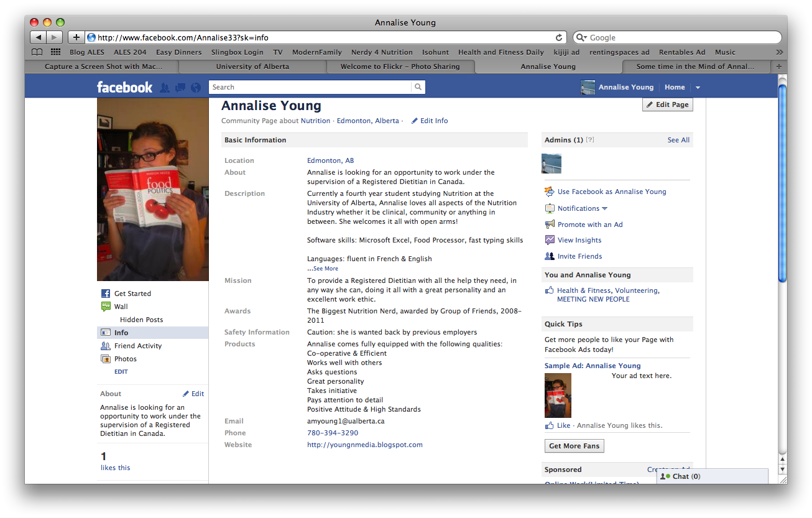Click the Promote with an Ad megaphone icon
The height and width of the screenshot is (518, 812).
549,224
